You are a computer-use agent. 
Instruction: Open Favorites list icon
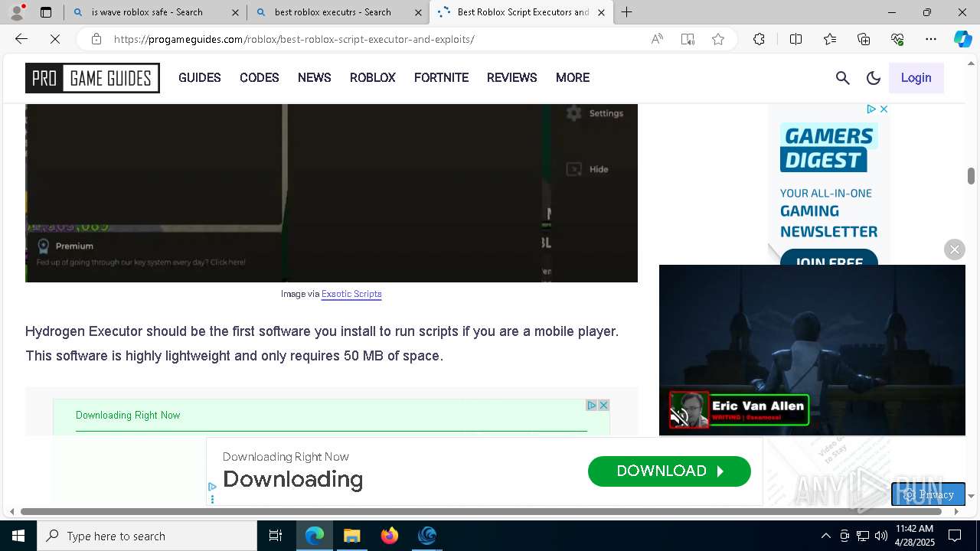coord(830,39)
